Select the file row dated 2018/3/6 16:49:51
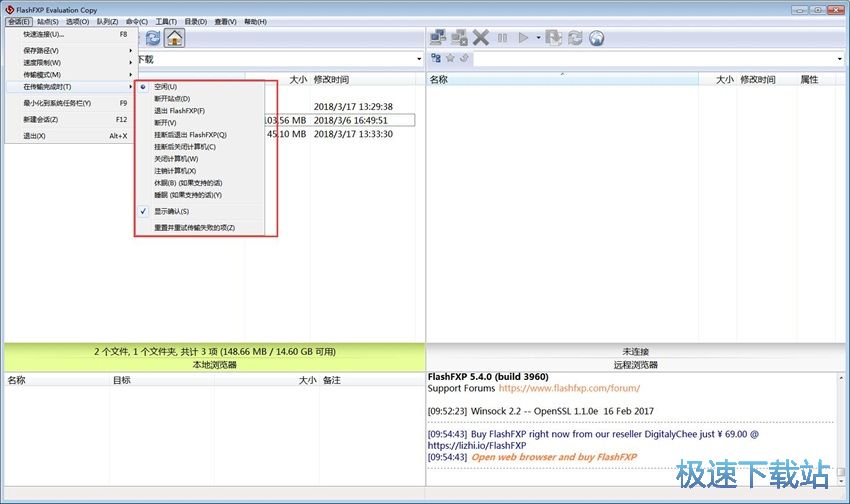 point(339,120)
